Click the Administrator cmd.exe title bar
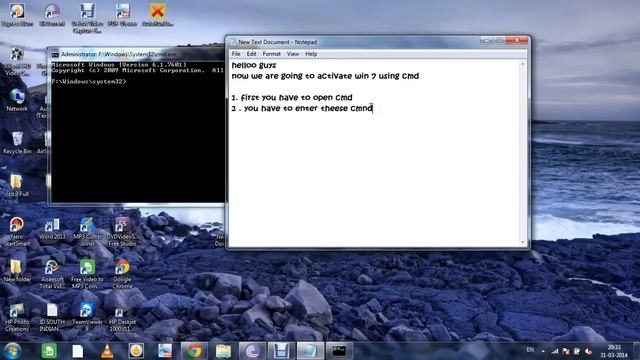The image size is (640, 360). (x=137, y=54)
